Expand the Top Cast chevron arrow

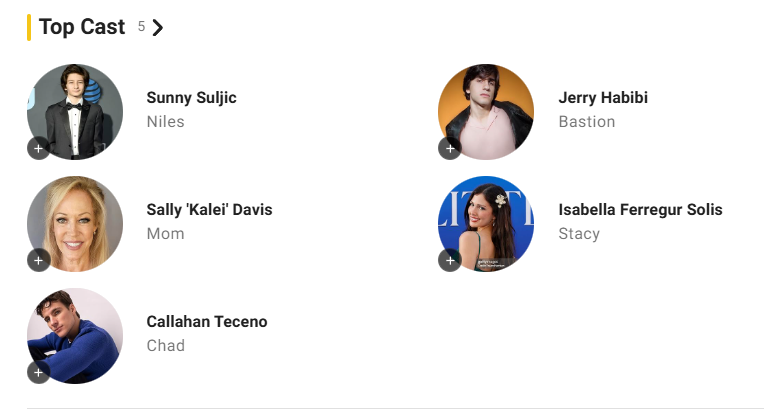pos(158,27)
